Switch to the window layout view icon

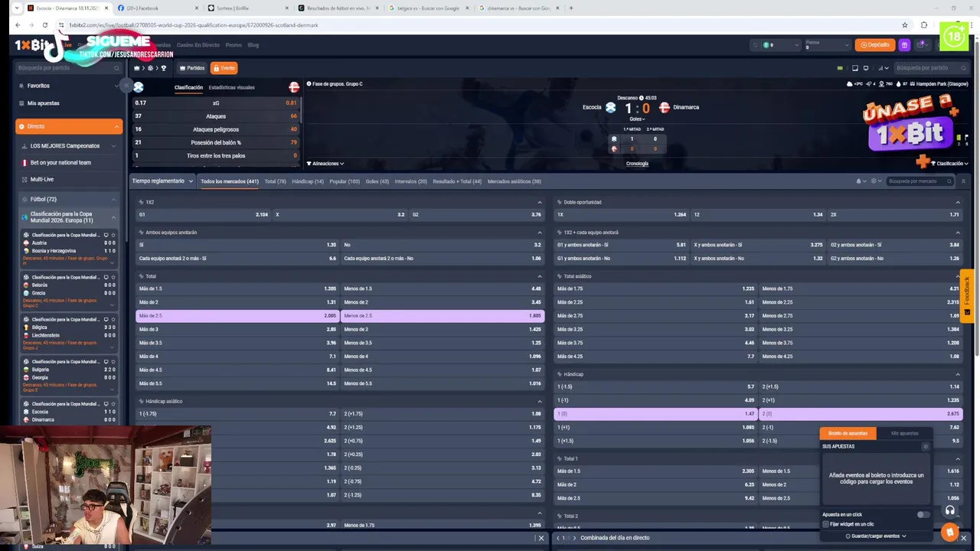[x=855, y=68]
